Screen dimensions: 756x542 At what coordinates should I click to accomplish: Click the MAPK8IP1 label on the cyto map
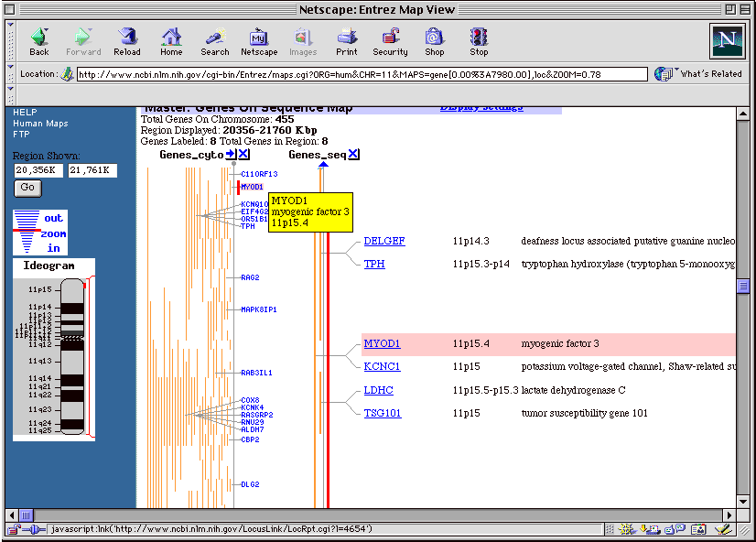coord(259,309)
